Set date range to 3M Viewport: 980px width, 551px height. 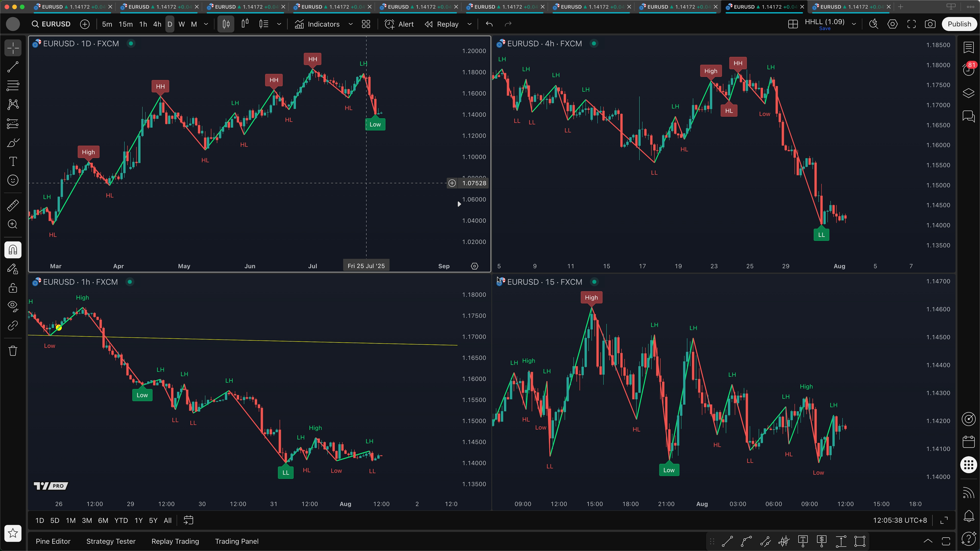87,520
